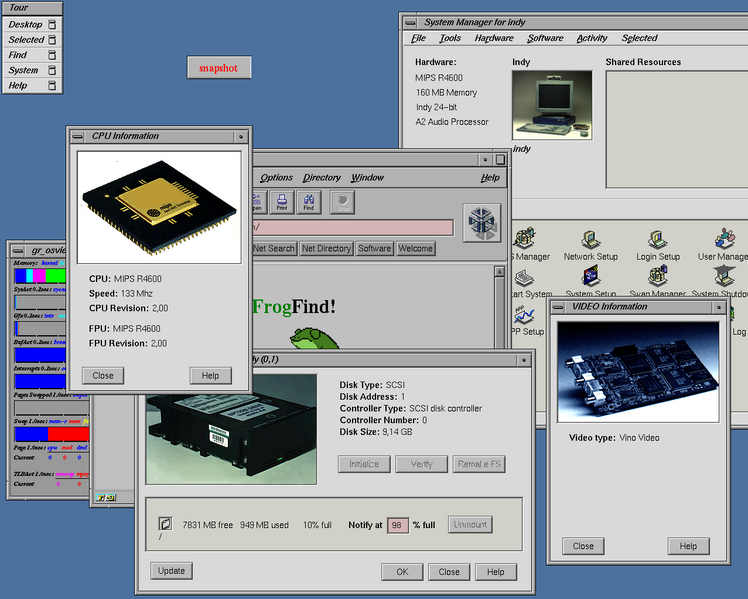Switch to the Net Search tab
748x599 pixels.
click(x=274, y=248)
